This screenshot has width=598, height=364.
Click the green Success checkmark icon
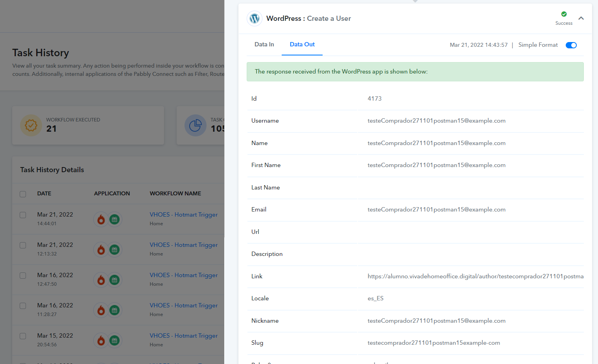[564, 14]
